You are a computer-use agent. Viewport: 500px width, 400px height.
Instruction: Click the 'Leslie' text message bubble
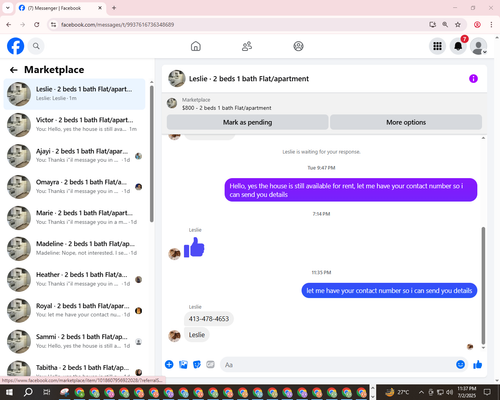(197, 335)
